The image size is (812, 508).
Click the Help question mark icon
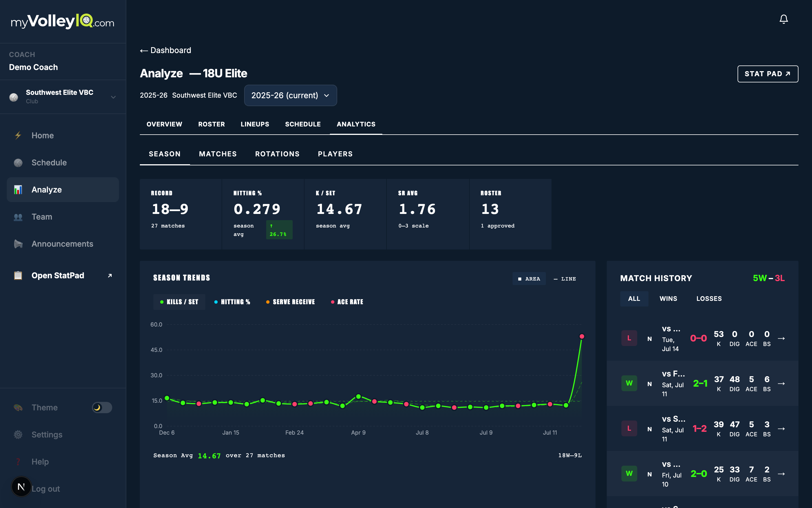[18, 462]
